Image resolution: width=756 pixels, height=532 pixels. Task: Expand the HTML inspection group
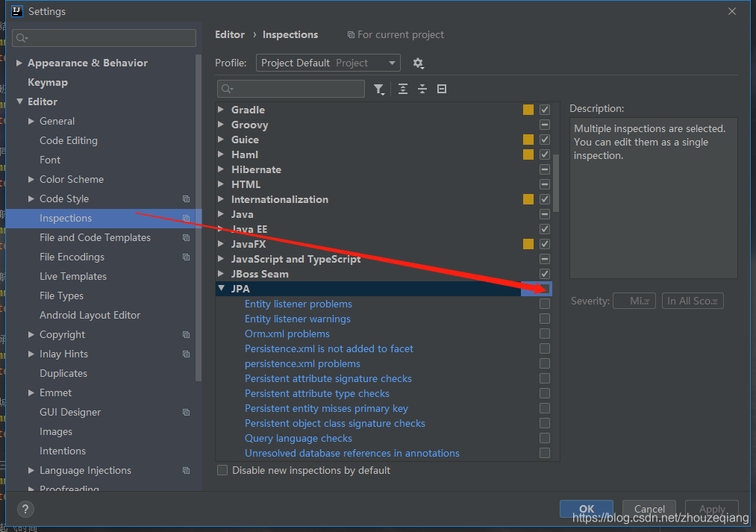[221, 184]
